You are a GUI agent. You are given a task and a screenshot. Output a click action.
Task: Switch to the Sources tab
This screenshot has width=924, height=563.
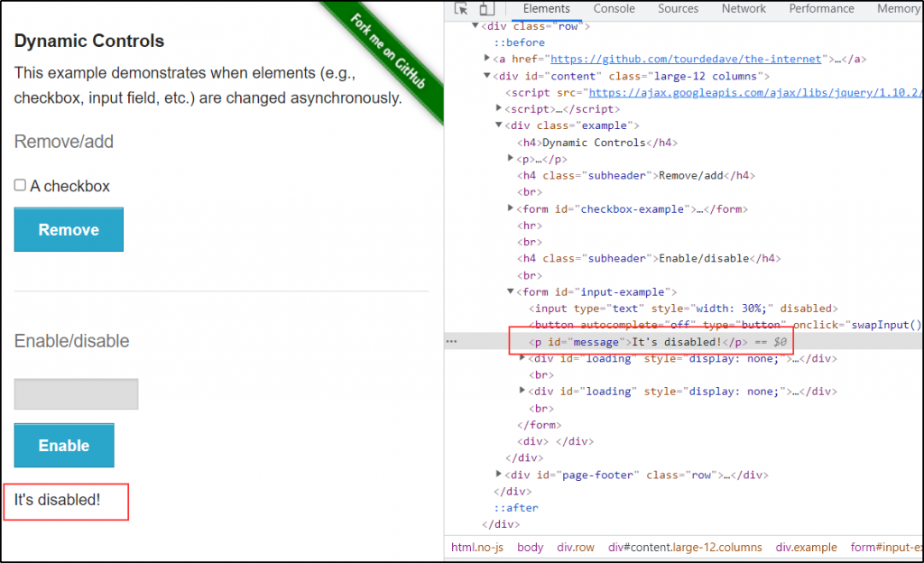(x=678, y=9)
